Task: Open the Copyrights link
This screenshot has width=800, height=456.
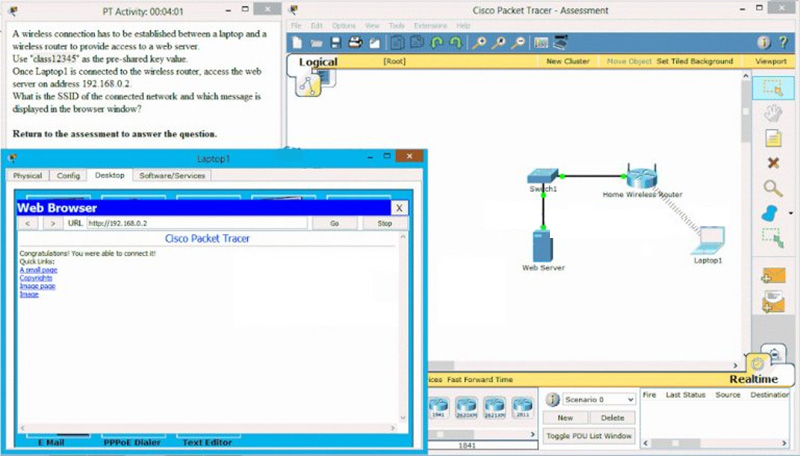Action: pos(36,278)
